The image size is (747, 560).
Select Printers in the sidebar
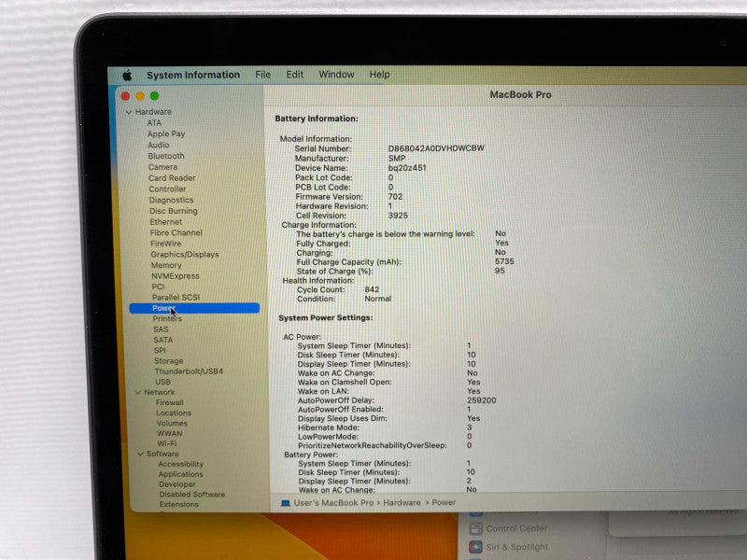(167, 318)
